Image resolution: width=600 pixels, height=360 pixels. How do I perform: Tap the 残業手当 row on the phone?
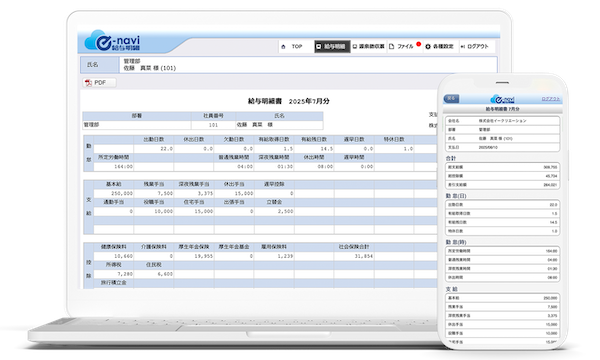pyautogui.click(x=502, y=306)
